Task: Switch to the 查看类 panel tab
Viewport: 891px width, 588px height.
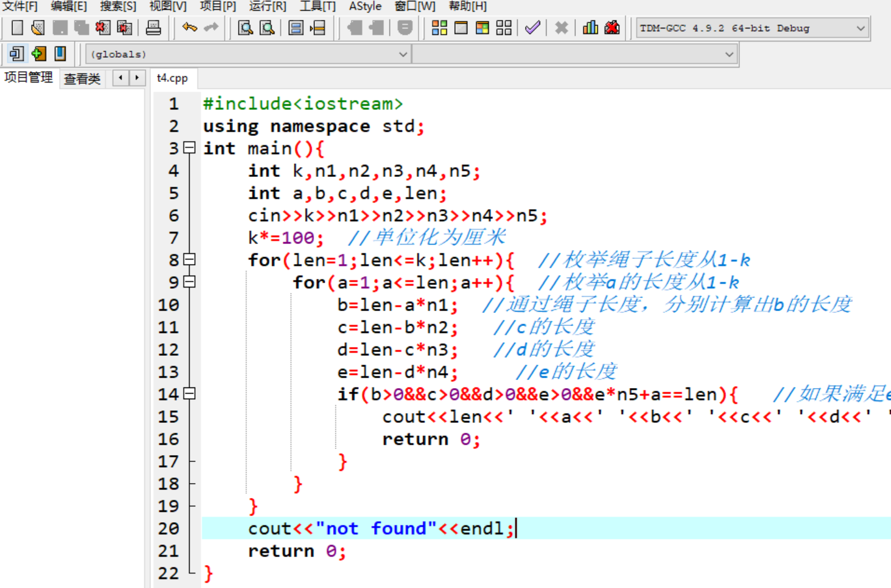Action: pos(82,79)
